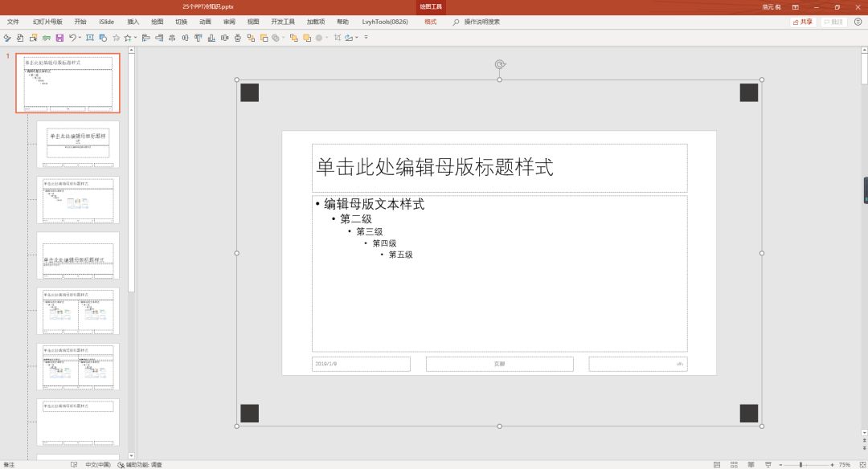Open the 格式 drawing tools tab
868x469 pixels.
pos(430,22)
